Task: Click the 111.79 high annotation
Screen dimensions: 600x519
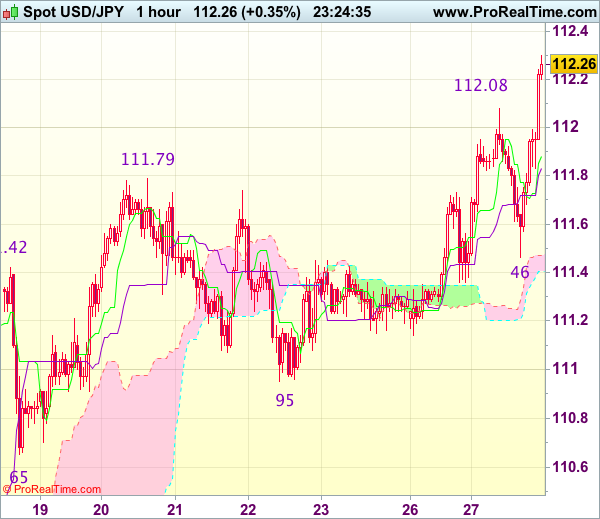Action: [148, 159]
